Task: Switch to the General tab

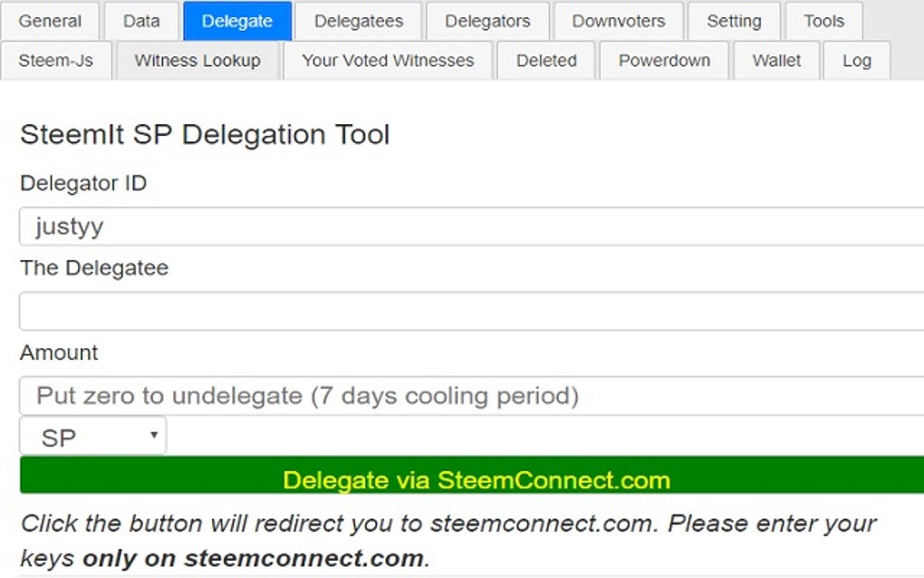Action: click(x=50, y=21)
